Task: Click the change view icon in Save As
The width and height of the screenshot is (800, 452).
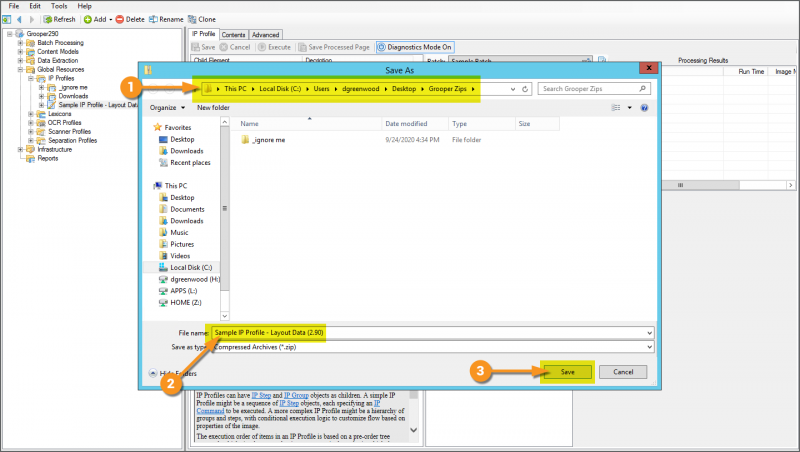Action: click(616, 108)
